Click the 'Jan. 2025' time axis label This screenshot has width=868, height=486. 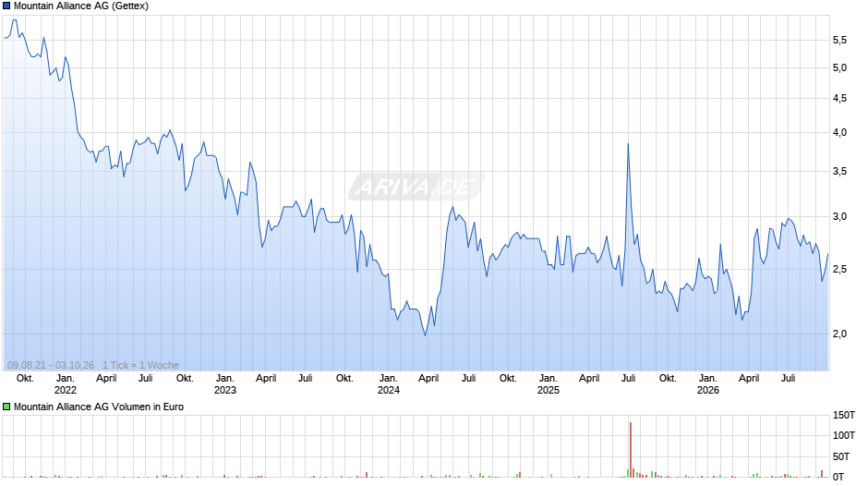[548, 384]
